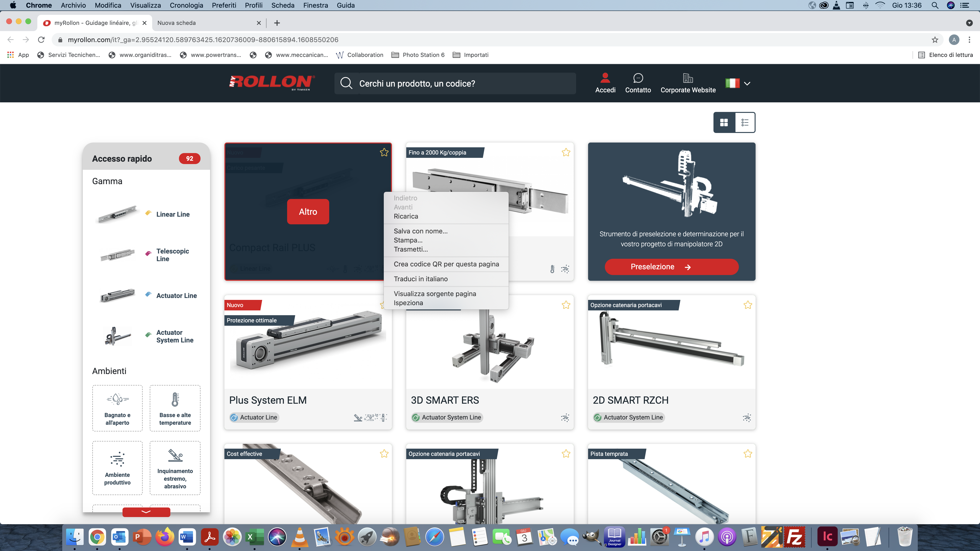Click the Chrome address bar URL
The image size is (980, 551).
pos(203,39)
